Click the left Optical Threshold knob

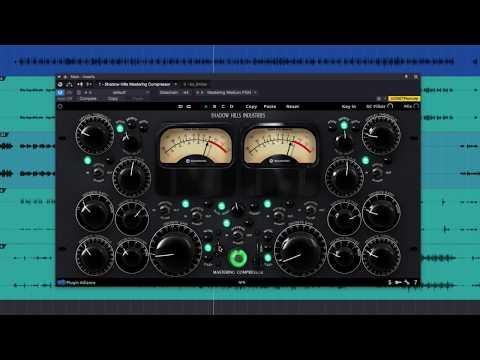(94, 134)
